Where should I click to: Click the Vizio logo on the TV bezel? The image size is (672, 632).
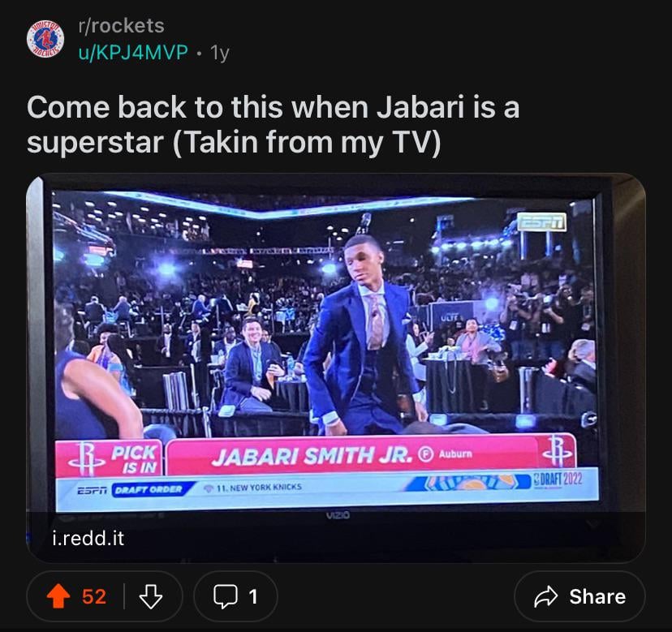pos(338,515)
